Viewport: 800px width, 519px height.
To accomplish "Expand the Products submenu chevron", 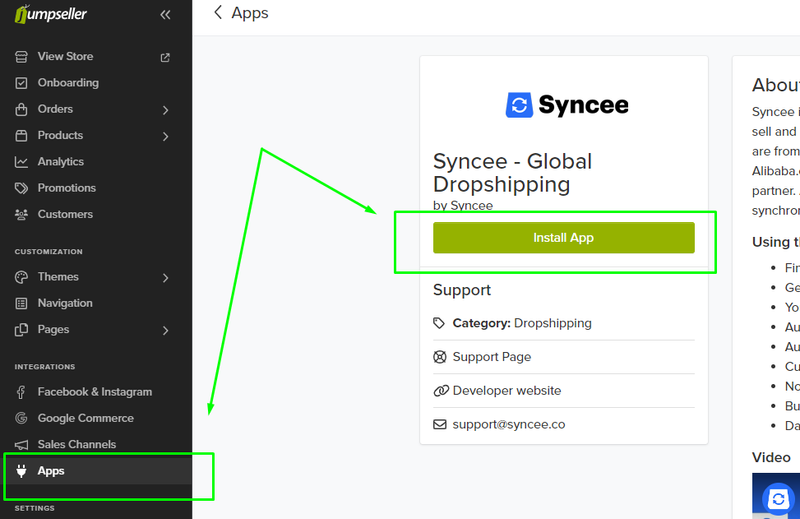I will tap(165, 136).
